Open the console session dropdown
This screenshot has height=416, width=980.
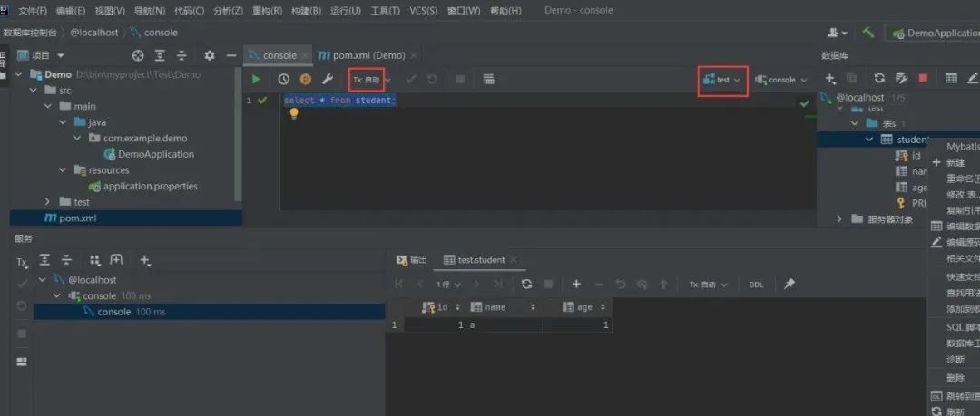pos(780,80)
